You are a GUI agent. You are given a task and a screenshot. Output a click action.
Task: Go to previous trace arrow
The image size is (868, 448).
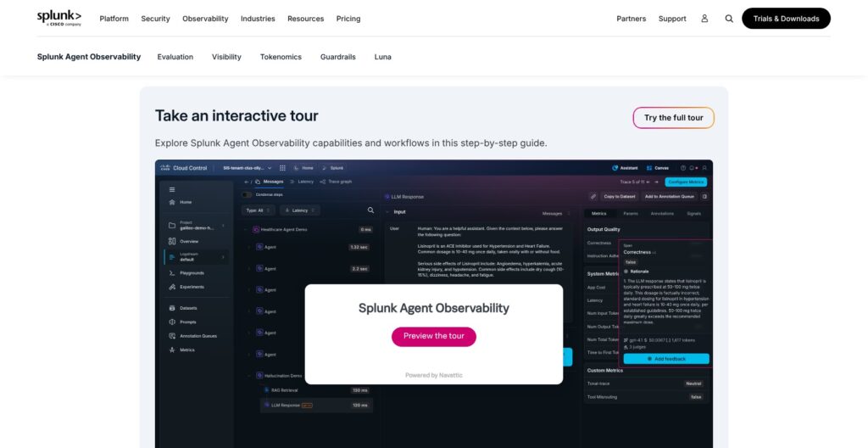point(648,182)
